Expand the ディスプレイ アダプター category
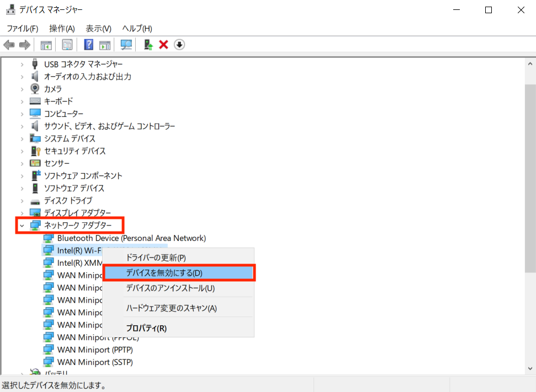 tap(22, 213)
